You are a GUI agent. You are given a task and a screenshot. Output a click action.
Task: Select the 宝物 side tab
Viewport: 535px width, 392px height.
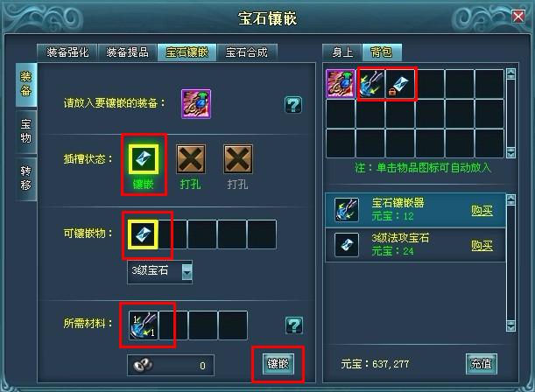coord(26,131)
